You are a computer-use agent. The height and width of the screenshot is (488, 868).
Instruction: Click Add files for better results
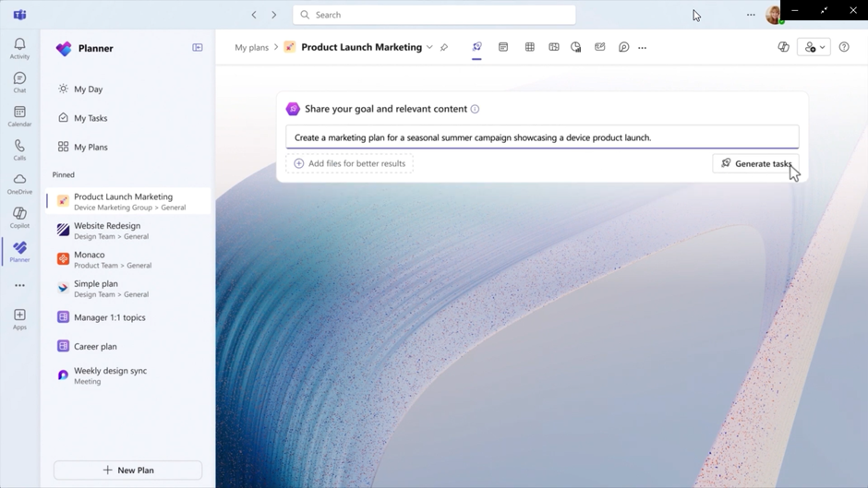pyautogui.click(x=349, y=163)
